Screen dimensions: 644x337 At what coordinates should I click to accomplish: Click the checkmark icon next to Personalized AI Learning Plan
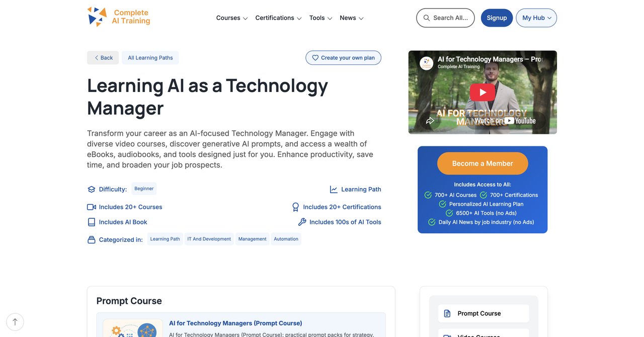tap(443, 204)
